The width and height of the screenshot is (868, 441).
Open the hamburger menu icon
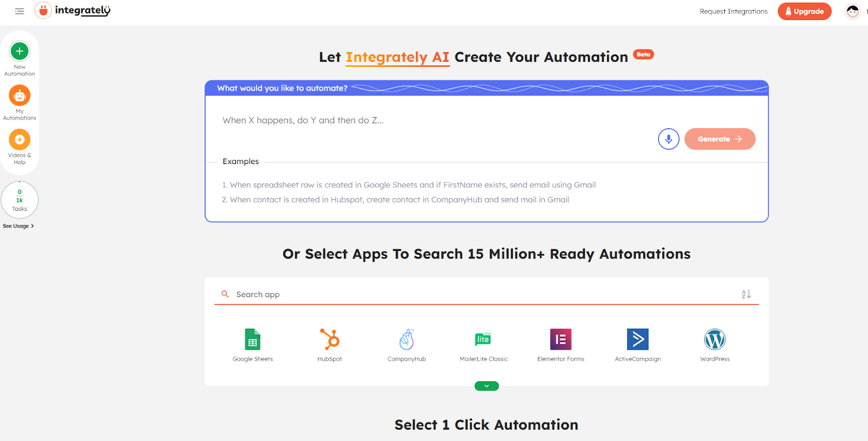point(20,11)
